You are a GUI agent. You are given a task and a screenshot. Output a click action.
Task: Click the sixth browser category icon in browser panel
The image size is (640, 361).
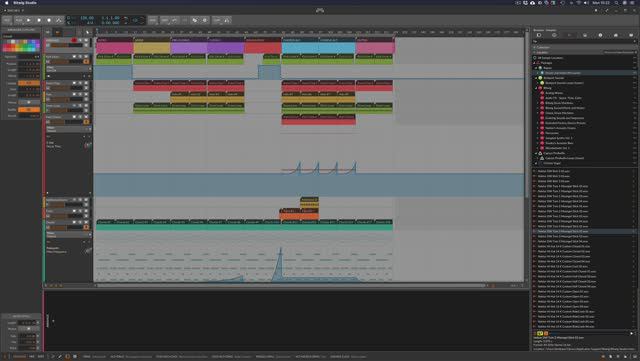616,35
